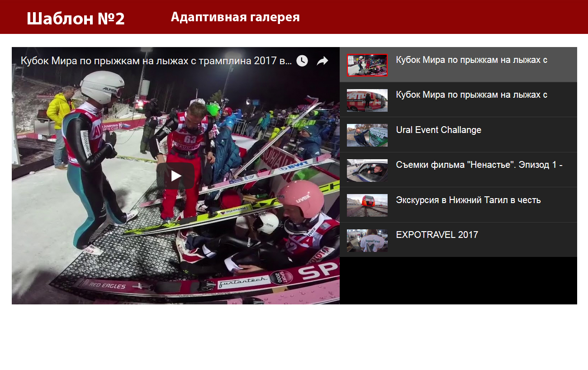Click the Ural Event Challange thumbnail image
This screenshot has width=588, height=370.
(x=367, y=135)
